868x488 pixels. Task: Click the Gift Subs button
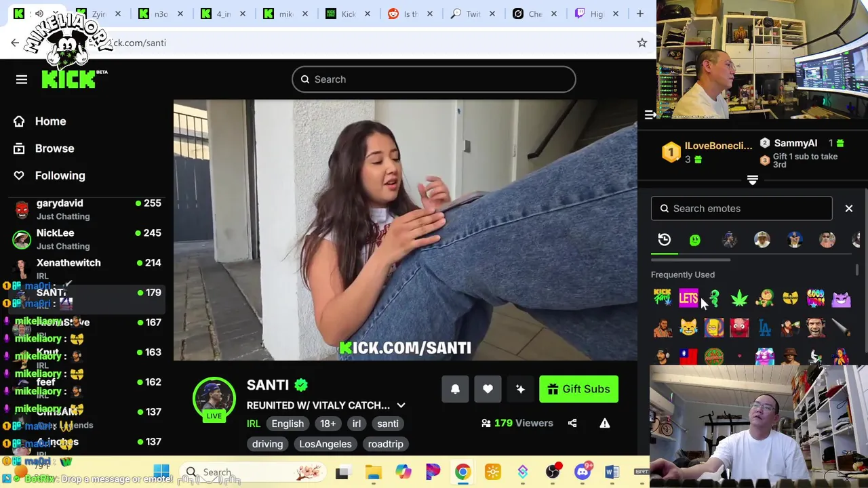coord(578,389)
